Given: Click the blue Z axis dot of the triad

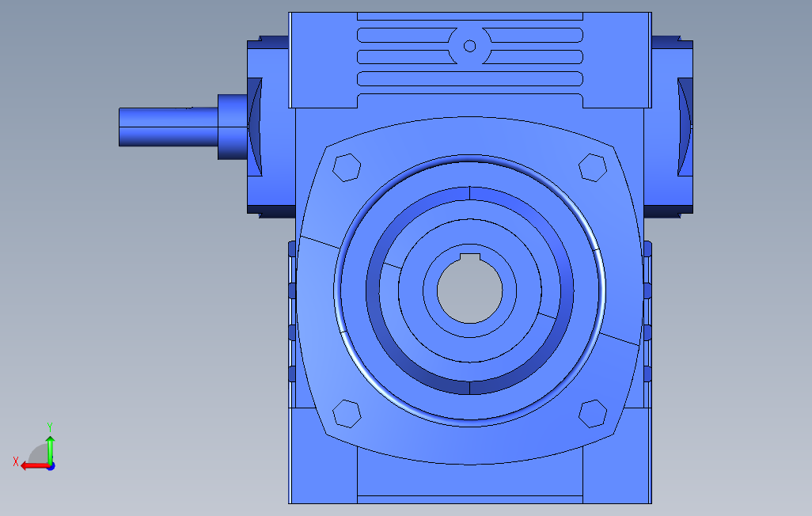Looking at the screenshot, I should point(51,467).
